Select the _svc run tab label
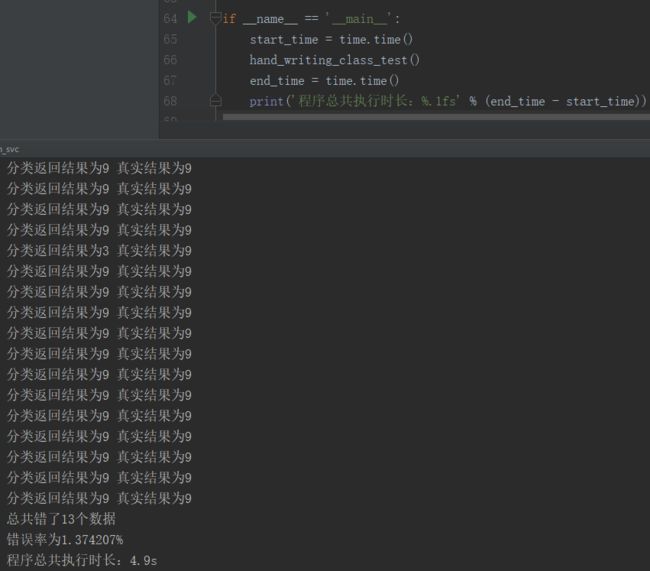The width and height of the screenshot is (650, 571). coord(10,149)
